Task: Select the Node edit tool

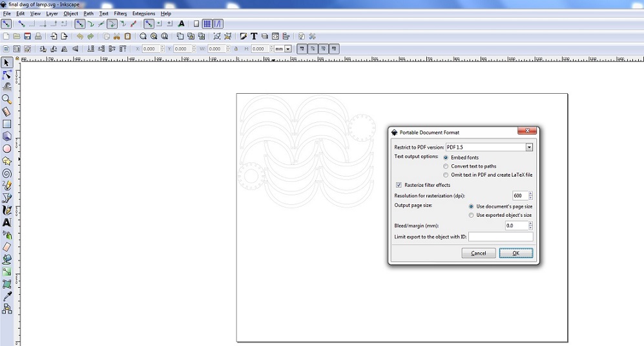Action: point(6,75)
